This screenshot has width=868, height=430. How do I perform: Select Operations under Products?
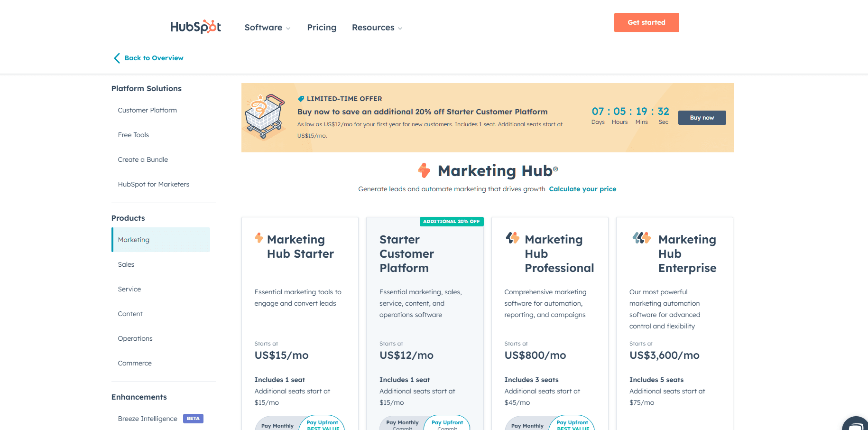[x=135, y=338]
